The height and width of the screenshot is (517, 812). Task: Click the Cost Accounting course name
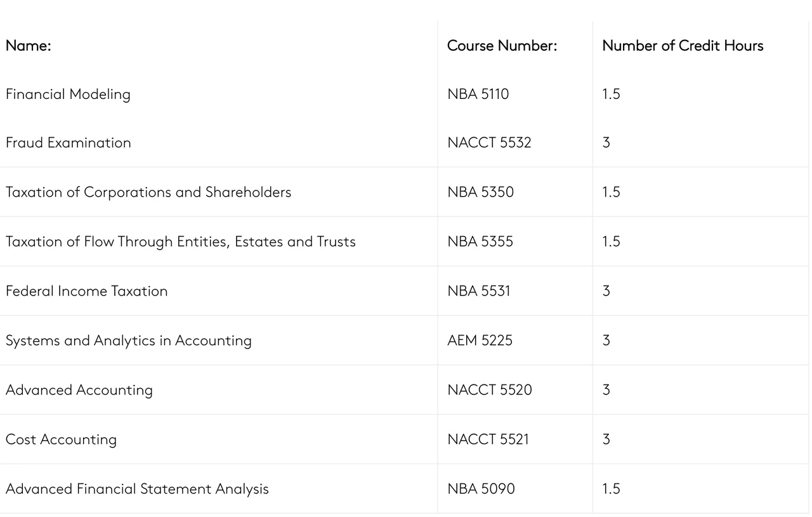click(62, 440)
